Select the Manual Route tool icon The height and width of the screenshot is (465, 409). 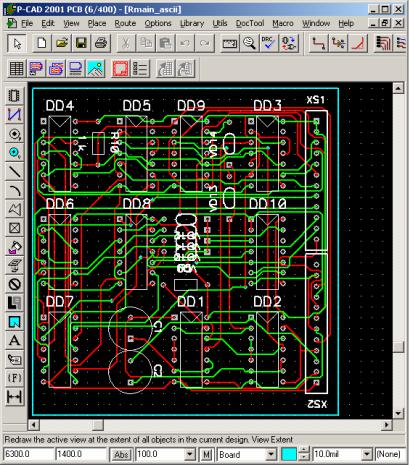tap(318, 43)
